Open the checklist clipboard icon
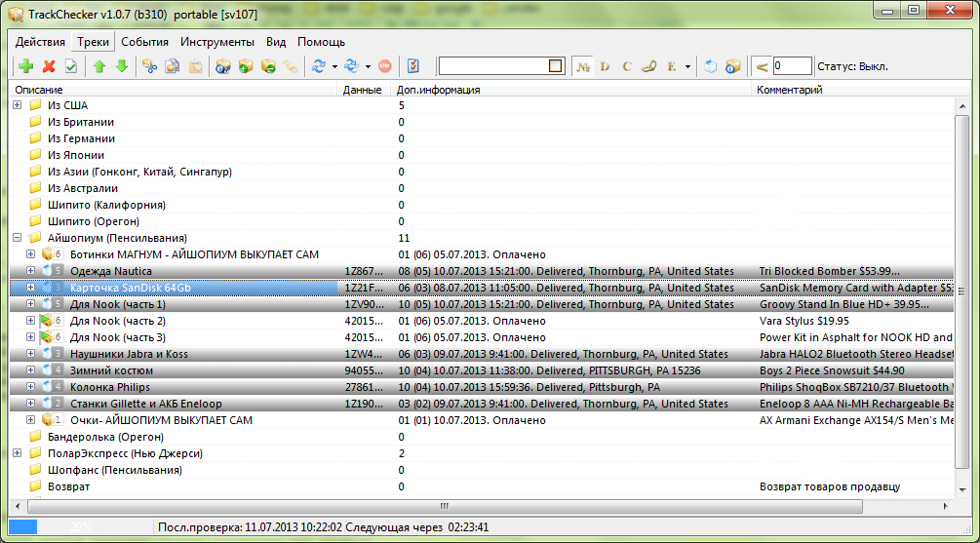Screen dimensions: 980x543 [413, 66]
